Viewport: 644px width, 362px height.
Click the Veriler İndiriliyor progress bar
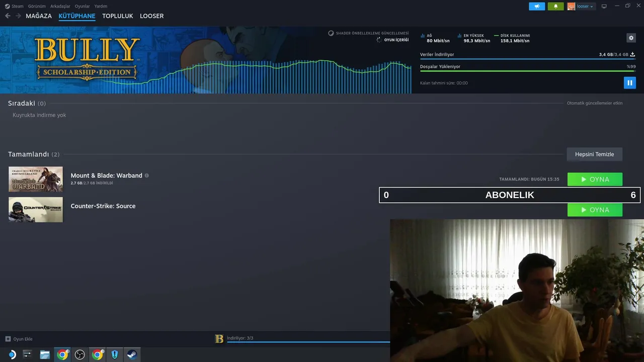527,59
